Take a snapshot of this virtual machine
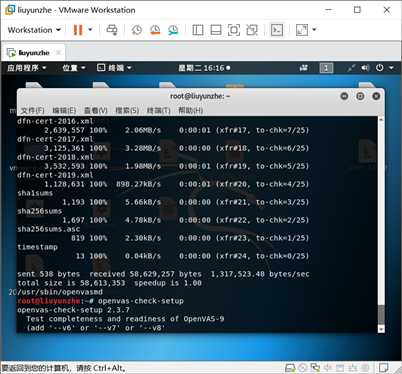The width and height of the screenshot is (402, 374). click(137, 30)
